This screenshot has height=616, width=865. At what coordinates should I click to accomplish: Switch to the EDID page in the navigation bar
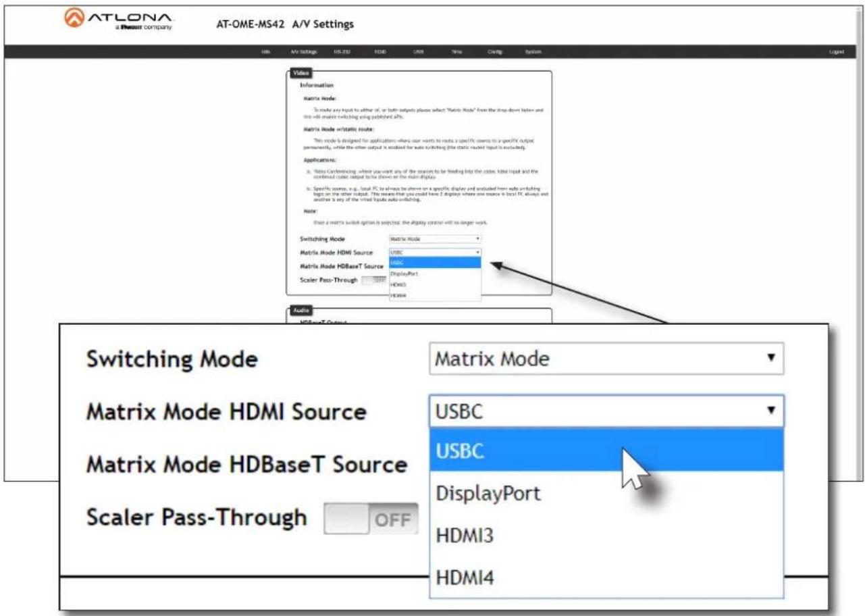[379, 52]
